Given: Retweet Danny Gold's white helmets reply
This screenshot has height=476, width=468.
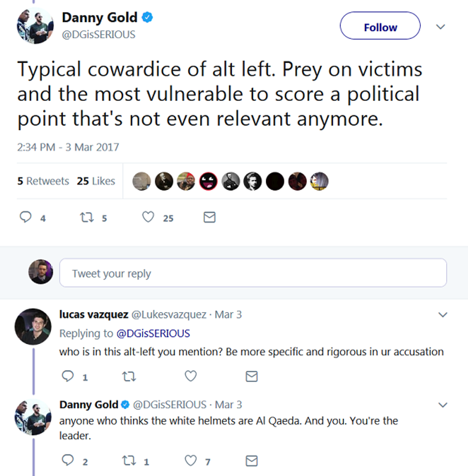Looking at the screenshot, I should 129,461.
